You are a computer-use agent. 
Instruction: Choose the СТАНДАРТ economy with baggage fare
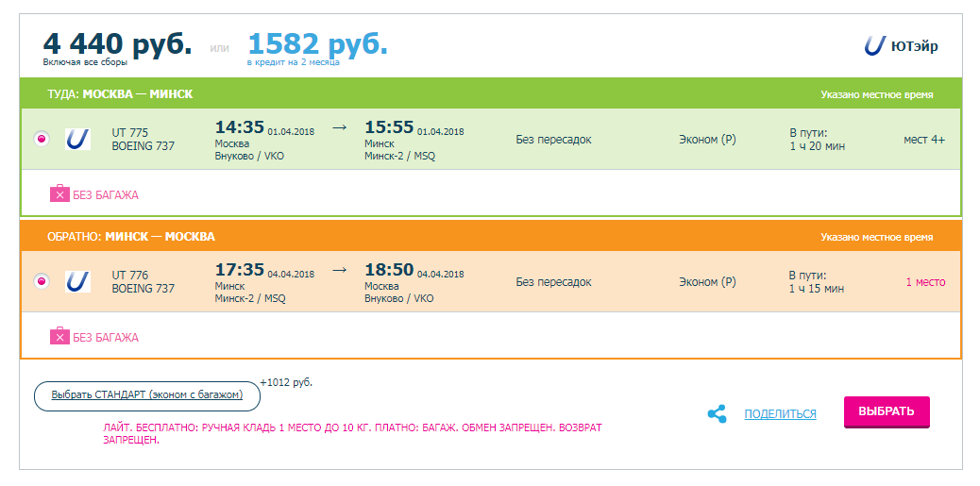coord(146,395)
